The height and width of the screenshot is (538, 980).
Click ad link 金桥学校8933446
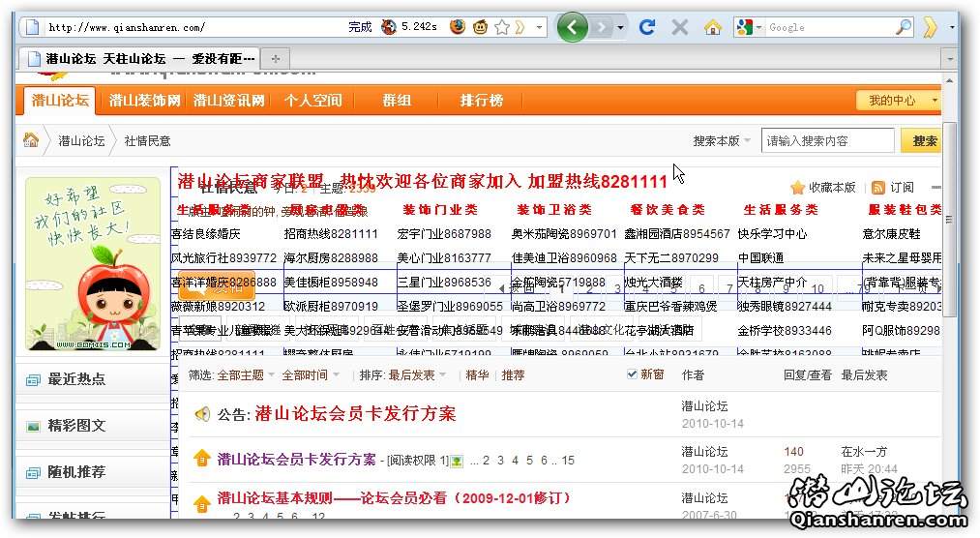click(x=785, y=331)
